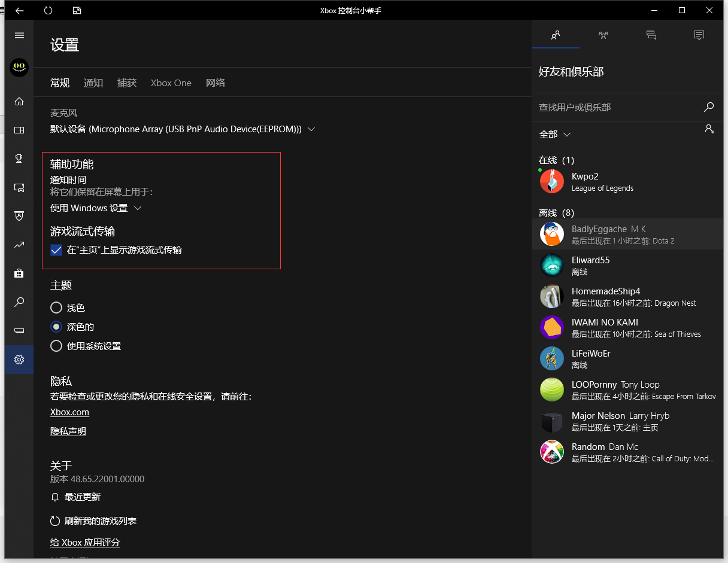
Task: Click BadlyEggache's avatar in the friends list
Action: point(552,234)
